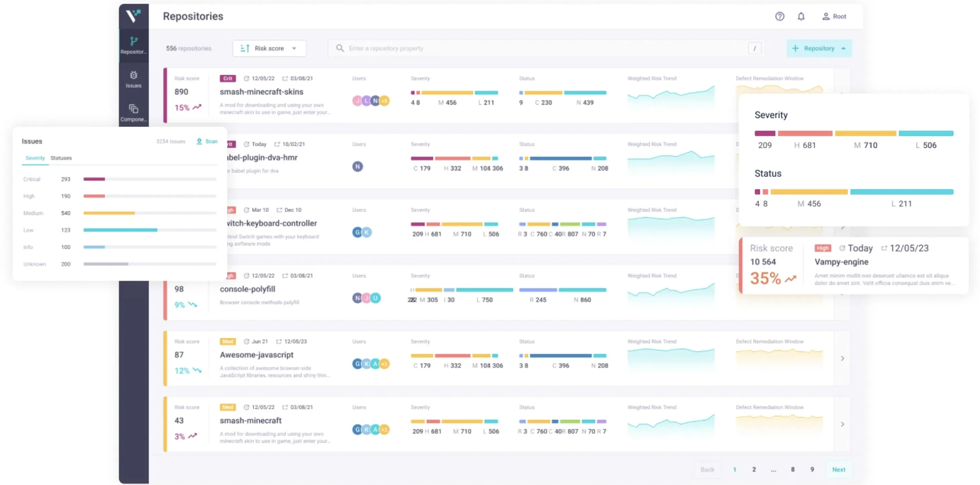This screenshot has height=485, width=980.
Task: Open Repositories in the sidebar
Action: click(x=134, y=46)
